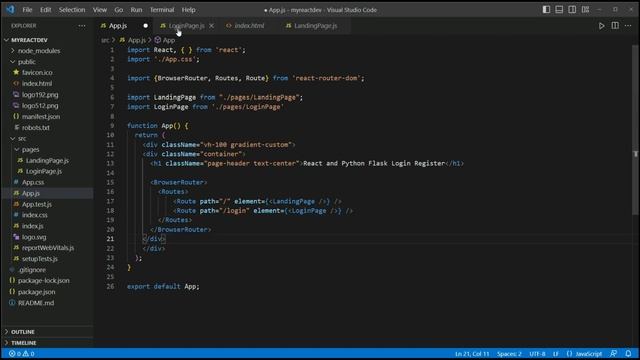
Task: Collapse the pages folder
Action: [x=31, y=150]
